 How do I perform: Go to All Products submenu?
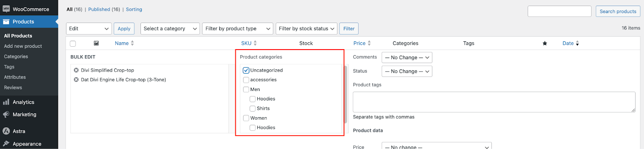pos(18,36)
